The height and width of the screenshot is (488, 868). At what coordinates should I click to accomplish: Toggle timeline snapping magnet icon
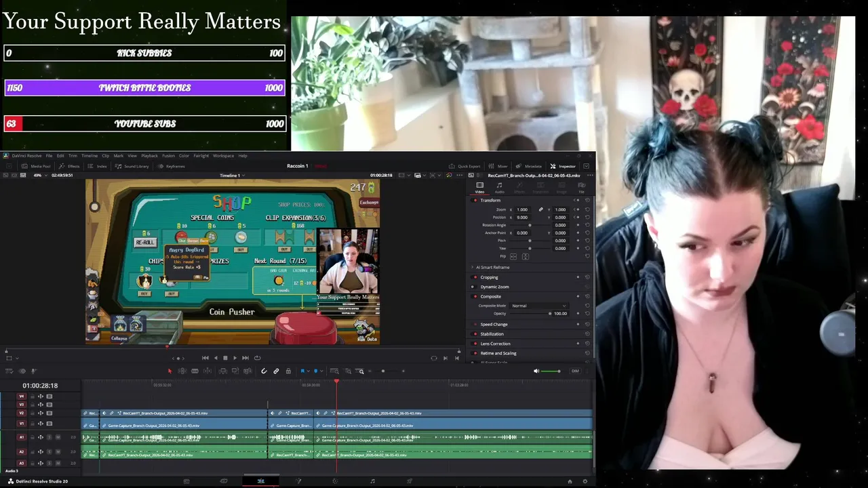pos(264,371)
